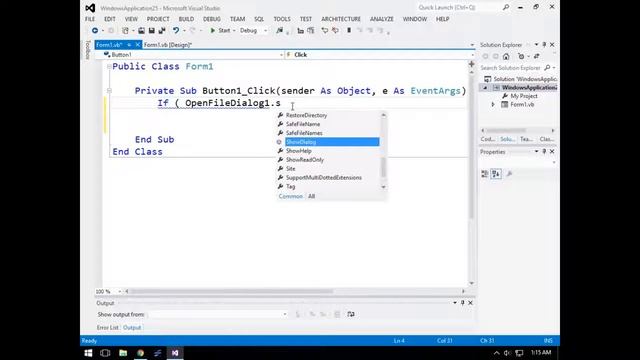
Task: Switch IntelliSense filter to Common tab
Action: (x=291, y=196)
